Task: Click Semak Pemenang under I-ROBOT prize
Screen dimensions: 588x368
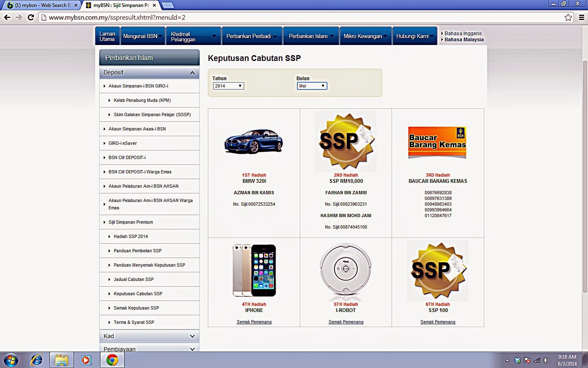Action: (x=346, y=322)
